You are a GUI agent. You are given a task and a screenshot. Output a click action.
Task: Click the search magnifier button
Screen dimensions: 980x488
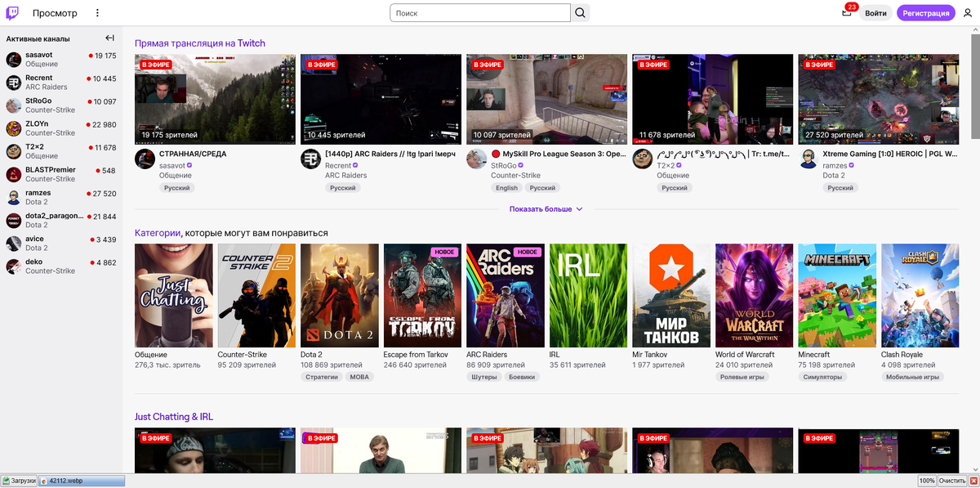[x=581, y=13]
